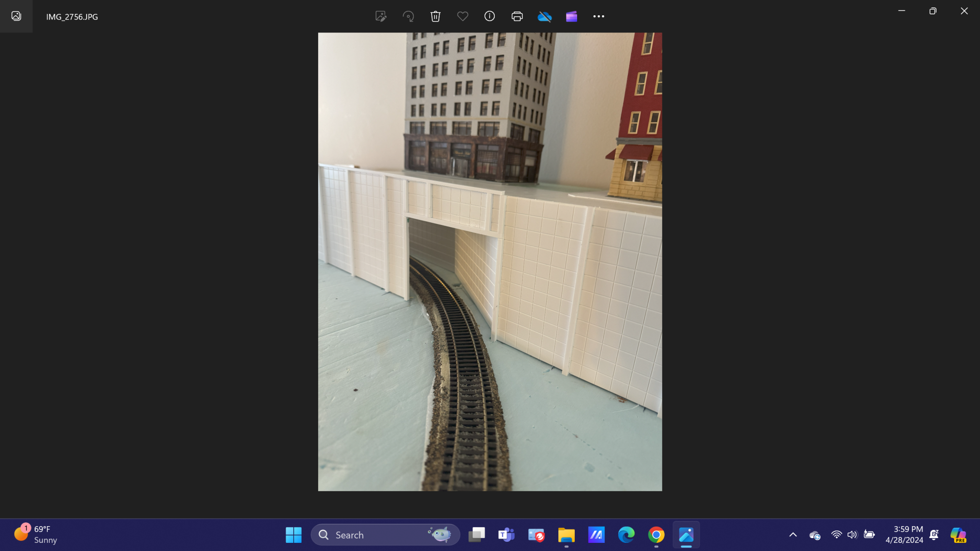Click the OneDrive sync tray icon
The image size is (980, 551).
[815, 535]
